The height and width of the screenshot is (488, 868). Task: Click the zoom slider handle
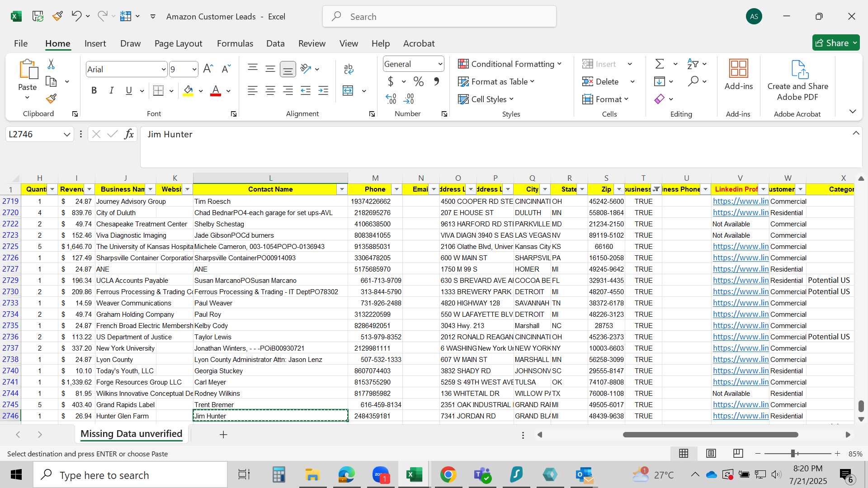click(793, 453)
